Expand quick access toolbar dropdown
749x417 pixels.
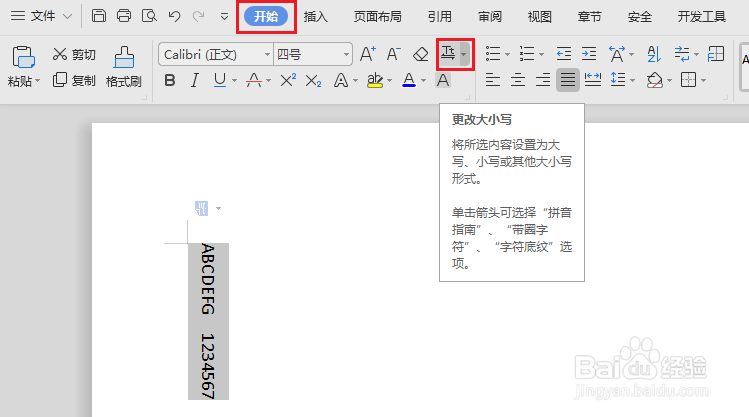(x=224, y=17)
